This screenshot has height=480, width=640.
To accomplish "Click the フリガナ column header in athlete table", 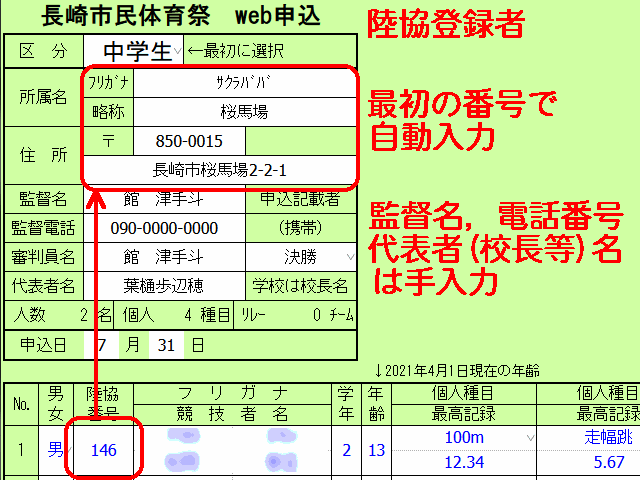I will pyautogui.click(x=232, y=393).
